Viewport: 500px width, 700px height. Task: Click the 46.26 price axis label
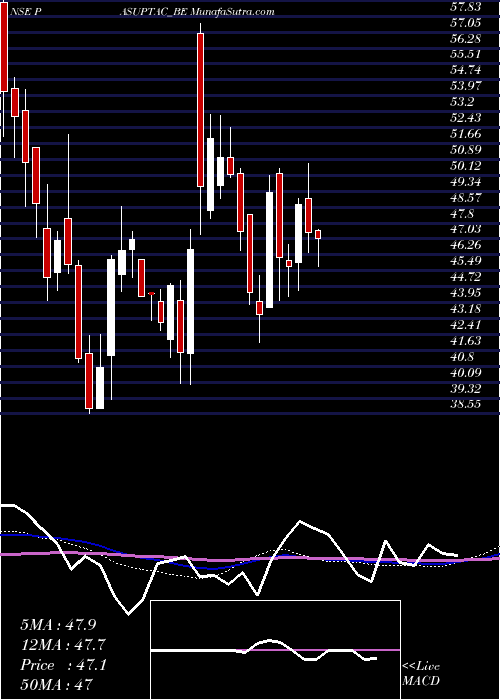[x=467, y=246]
